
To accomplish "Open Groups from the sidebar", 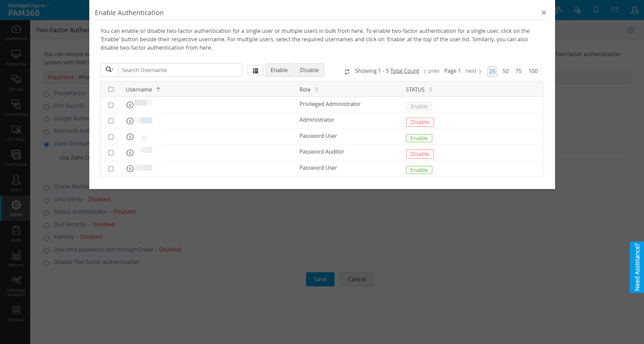I will (x=16, y=83).
